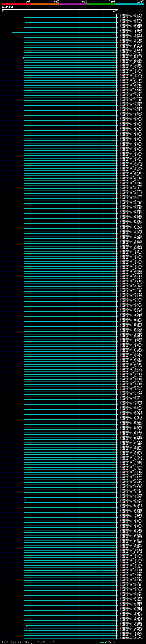The image size is (146, 644).
Task: Select hit UniRef100_P68104
Action: click(x=131, y=248)
